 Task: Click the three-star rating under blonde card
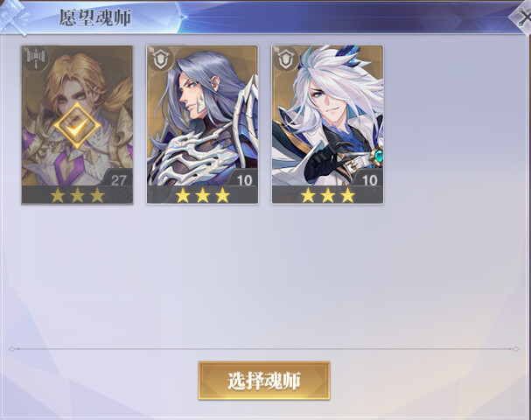coord(77,195)
